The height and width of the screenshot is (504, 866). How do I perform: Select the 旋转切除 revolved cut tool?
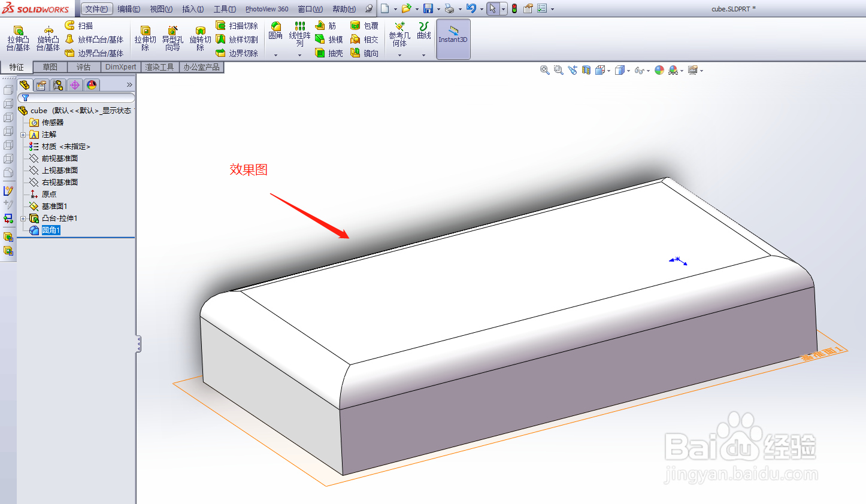point(200,38)
